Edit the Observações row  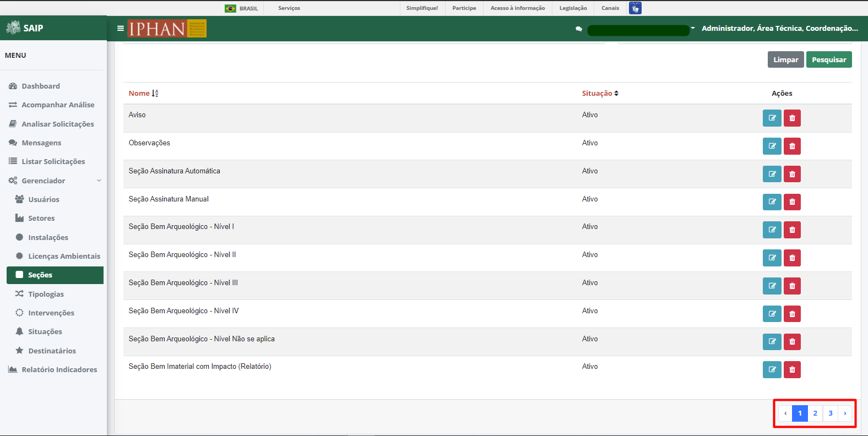[772, 146]
